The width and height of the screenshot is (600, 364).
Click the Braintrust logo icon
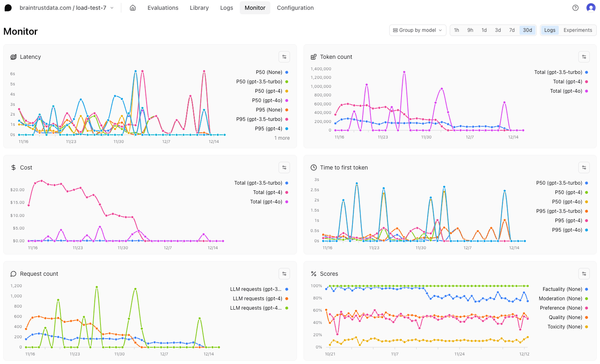coord(9,7)
